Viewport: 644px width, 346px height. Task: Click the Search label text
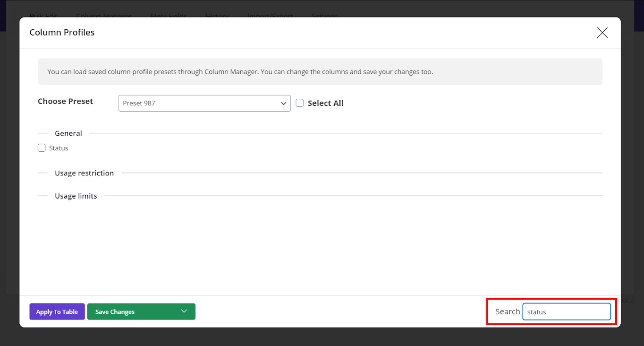click(508, 311)
